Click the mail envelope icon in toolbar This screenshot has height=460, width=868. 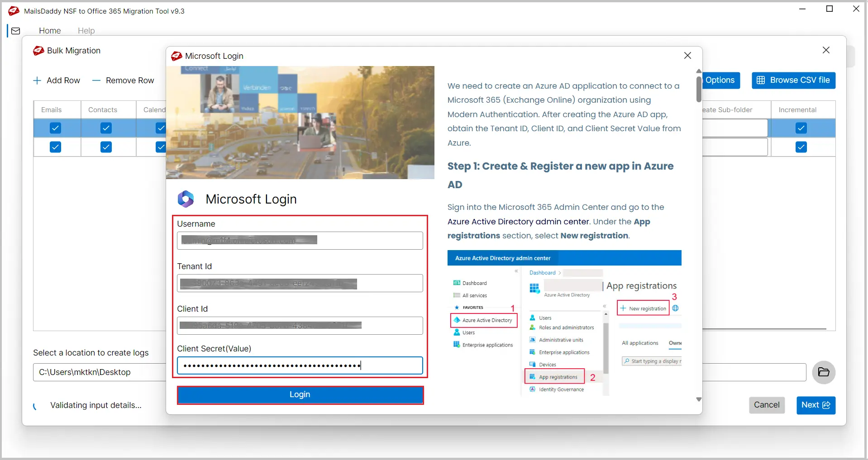click(x=16, y=31)
